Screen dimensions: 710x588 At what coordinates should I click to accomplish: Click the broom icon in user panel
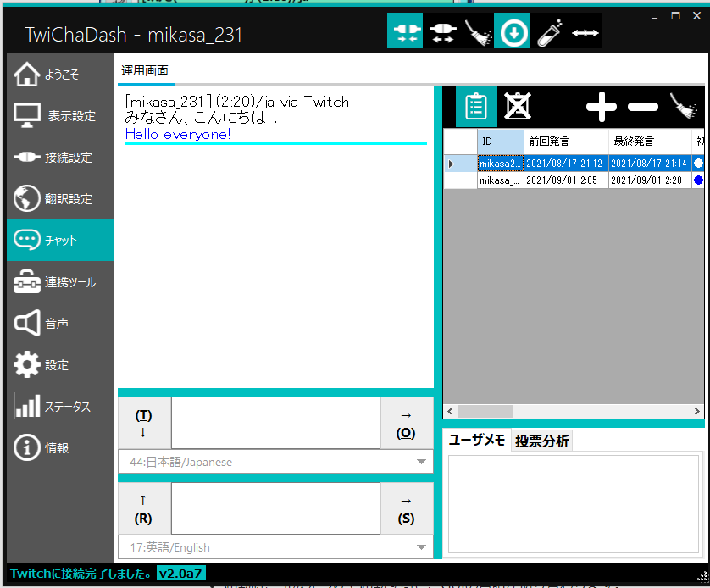coord(685,107)
